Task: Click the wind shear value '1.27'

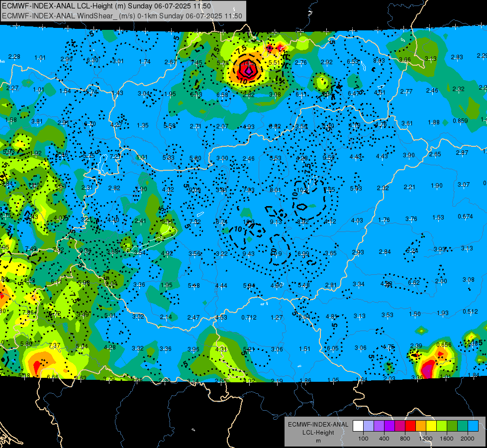Action: tap(277, 318)
